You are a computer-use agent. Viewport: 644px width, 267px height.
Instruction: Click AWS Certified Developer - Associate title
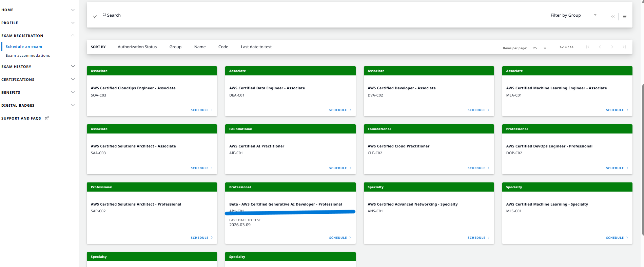pyautogui.click(x=402, y=88)
